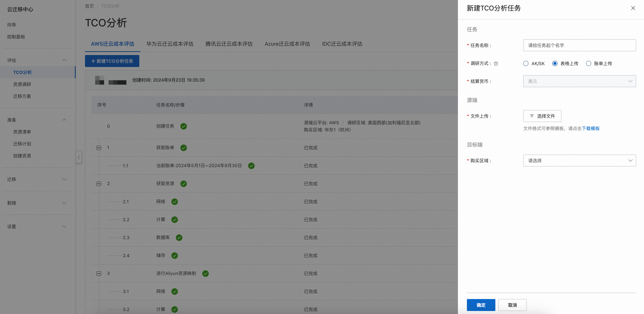The image size is (644, 314).
Task: Click checkmark in row 2.2 计算
Action: 174,220
